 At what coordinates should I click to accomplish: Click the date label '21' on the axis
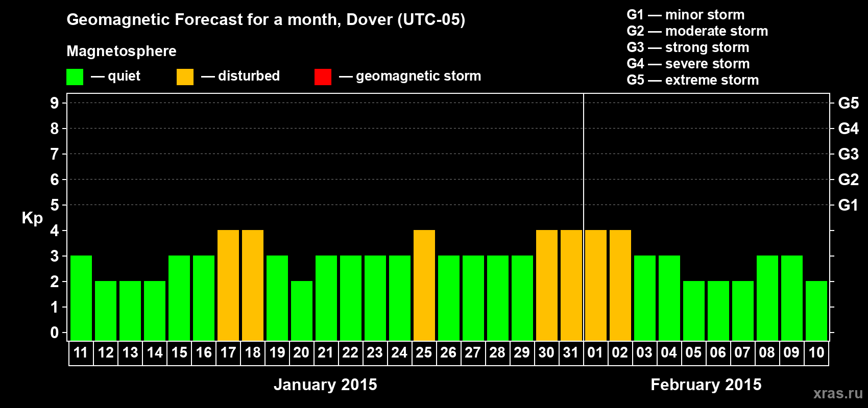326,352
